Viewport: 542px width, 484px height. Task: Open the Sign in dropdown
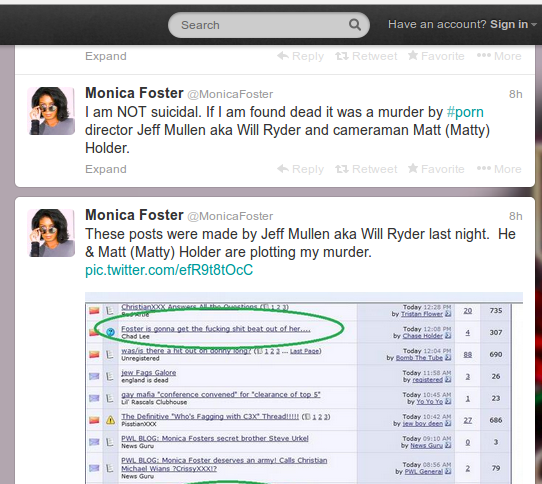tap(513, 24)
